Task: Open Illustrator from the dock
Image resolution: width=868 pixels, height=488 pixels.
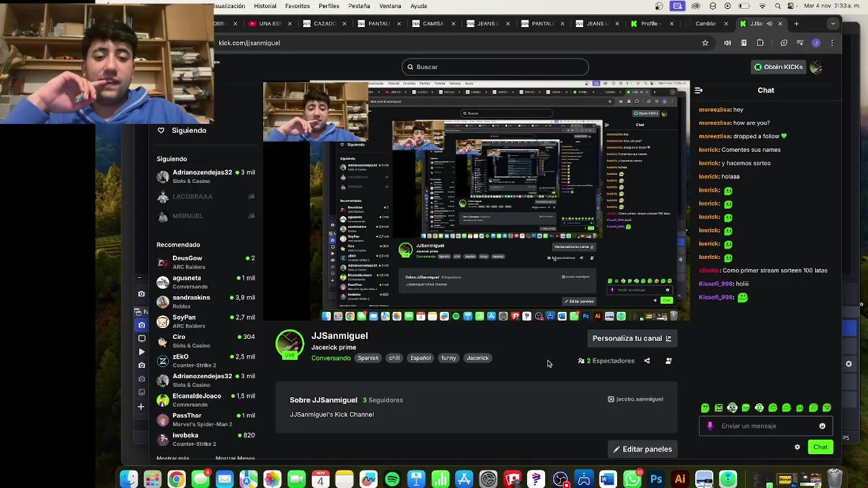Action: point(679,479)
